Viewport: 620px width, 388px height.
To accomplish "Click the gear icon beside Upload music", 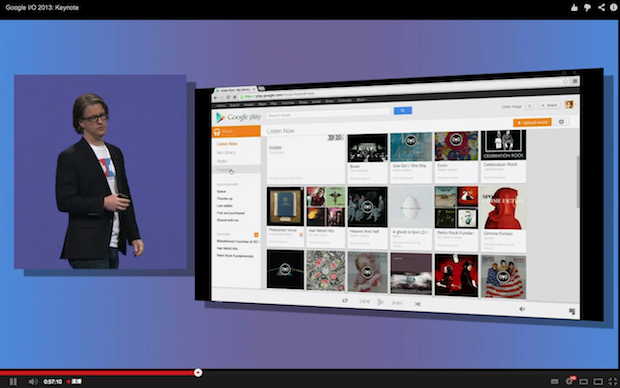I will pyautogui.click(x=561, y=122).
